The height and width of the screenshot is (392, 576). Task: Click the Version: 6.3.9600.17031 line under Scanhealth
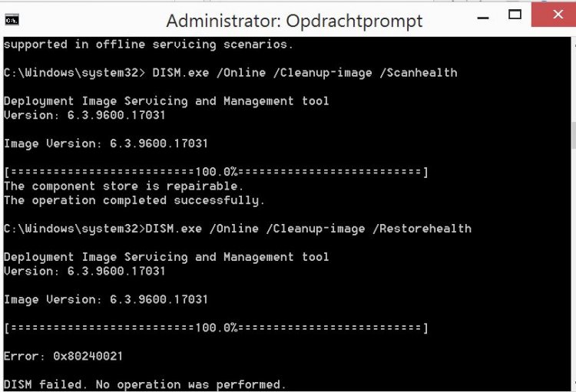[x=84, y=115]
